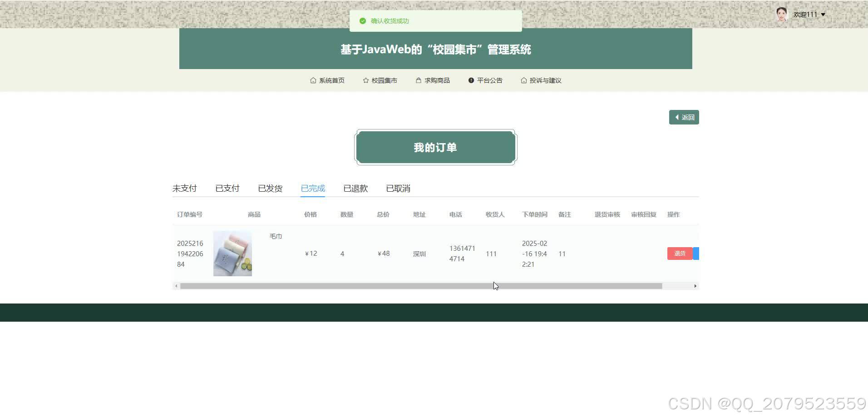Click the right arrow of the horizontal scrollbar
868x418 pixels.
[x=695, y=286]
